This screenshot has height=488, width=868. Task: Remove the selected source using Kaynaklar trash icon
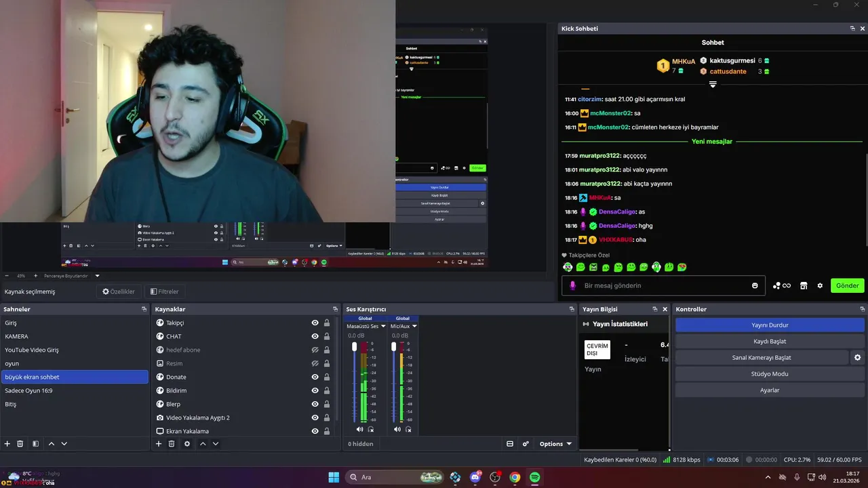172,444
